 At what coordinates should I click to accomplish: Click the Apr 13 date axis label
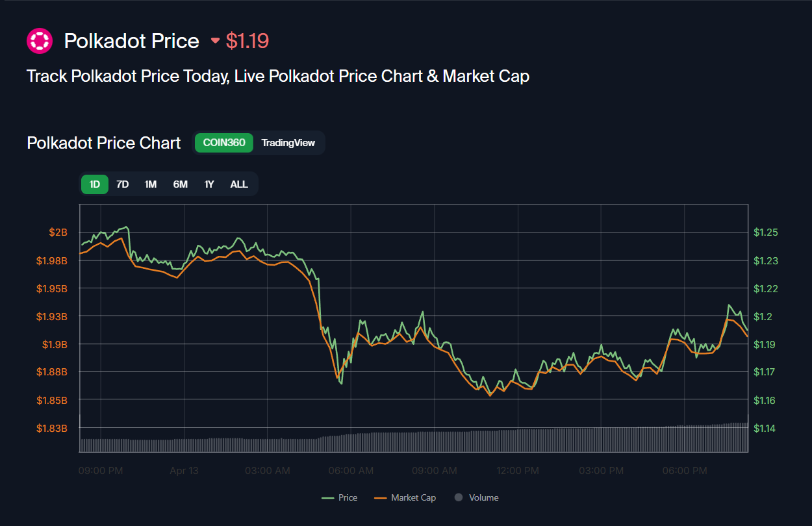pos(184,471)
